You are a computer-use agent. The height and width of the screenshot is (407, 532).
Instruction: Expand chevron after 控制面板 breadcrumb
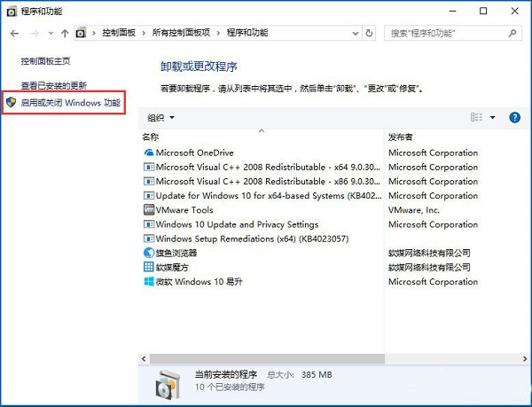144,33
